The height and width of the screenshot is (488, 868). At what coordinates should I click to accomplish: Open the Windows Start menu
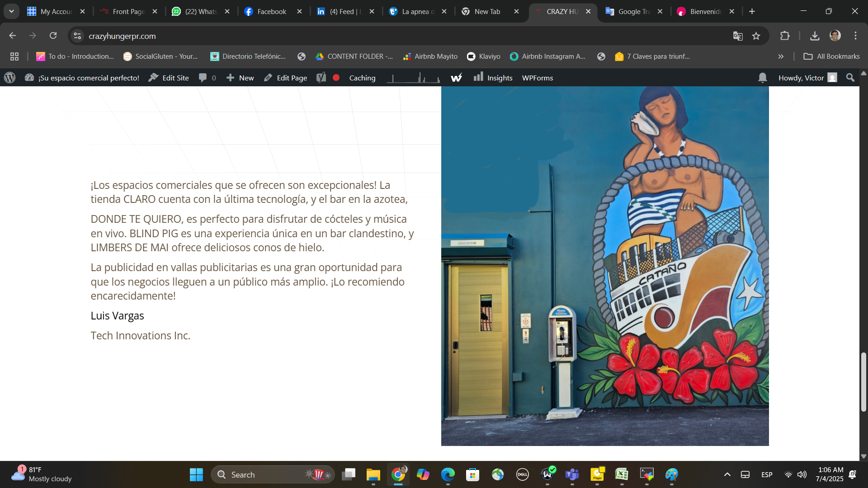[196, 474]
